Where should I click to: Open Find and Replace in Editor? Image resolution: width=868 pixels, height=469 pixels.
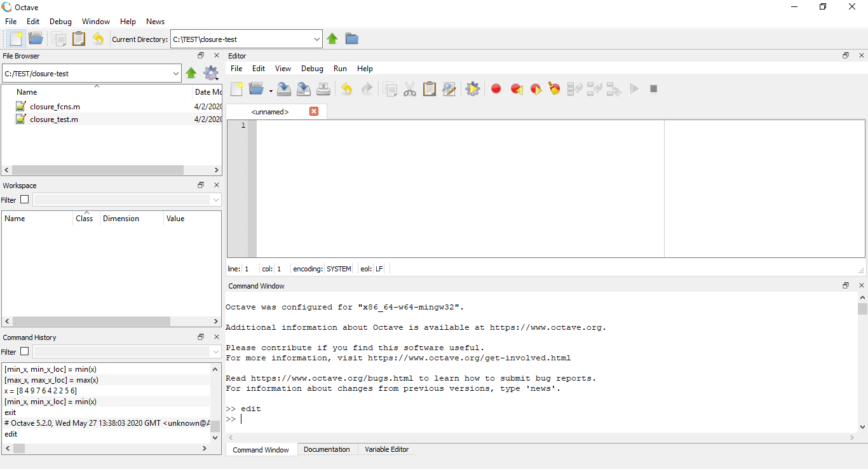pyautogui.click(x=449, y=89)
